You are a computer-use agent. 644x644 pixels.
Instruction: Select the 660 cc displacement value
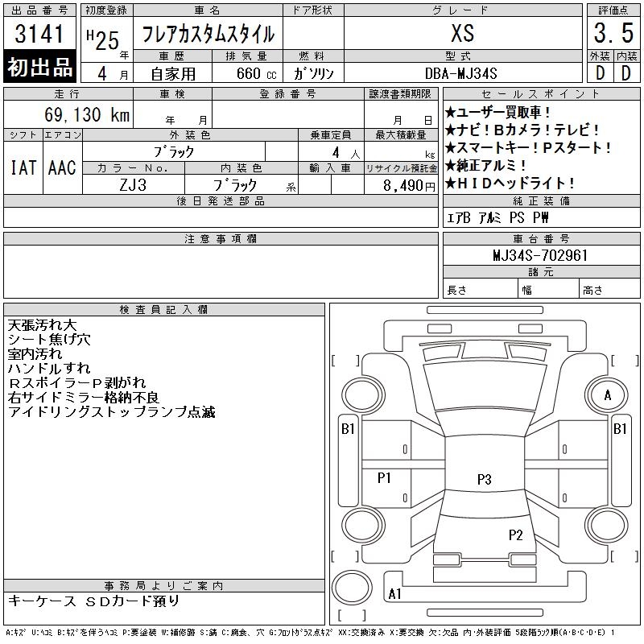[256, 73]
